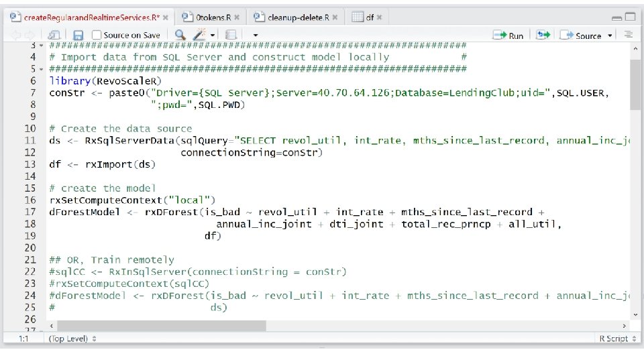The image size is (644, 362).
Task: Click the commented #rxSetComputeContext(sqlCC) line
Action: click(129, 284)
